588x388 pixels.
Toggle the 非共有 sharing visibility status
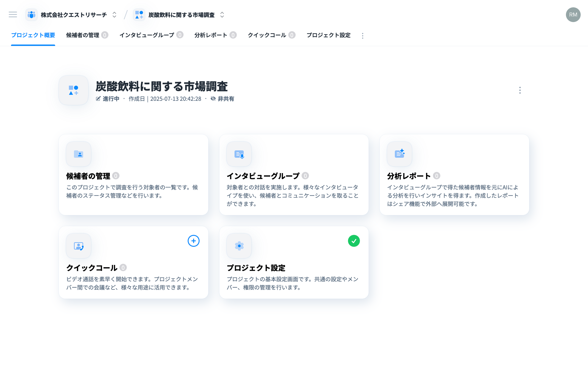222,99
